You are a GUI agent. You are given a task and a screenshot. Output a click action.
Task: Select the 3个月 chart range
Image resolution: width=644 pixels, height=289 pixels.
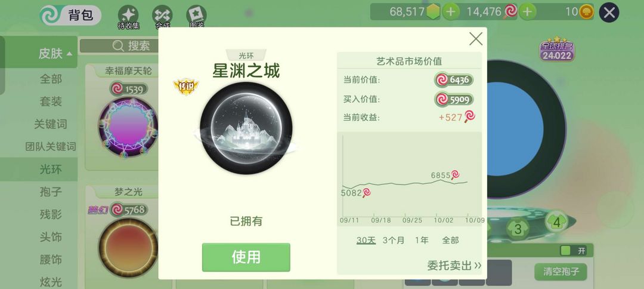(394, 240)
